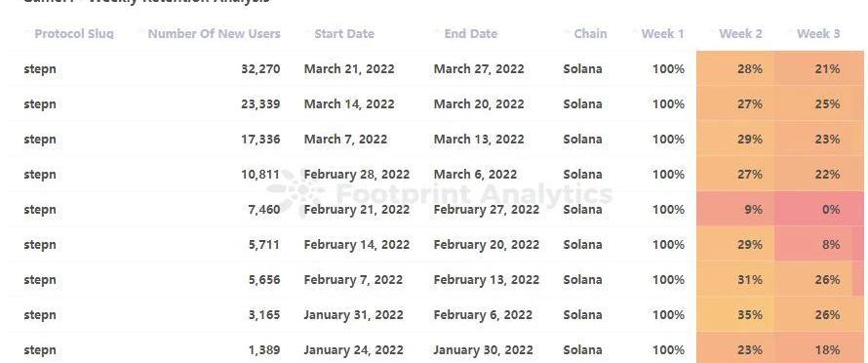Select the 32,270 new users cell

[260, 68]
